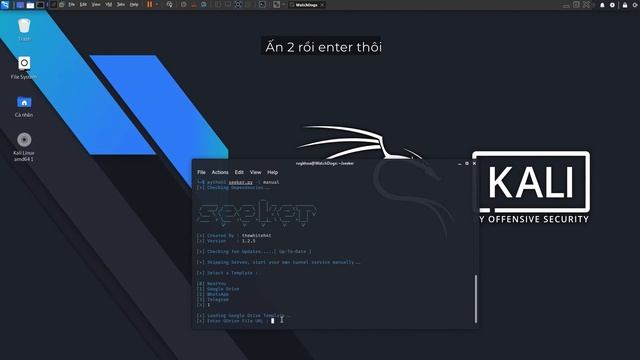Open the Kali Linux amd64 disc icon

[x=24, y=140]
